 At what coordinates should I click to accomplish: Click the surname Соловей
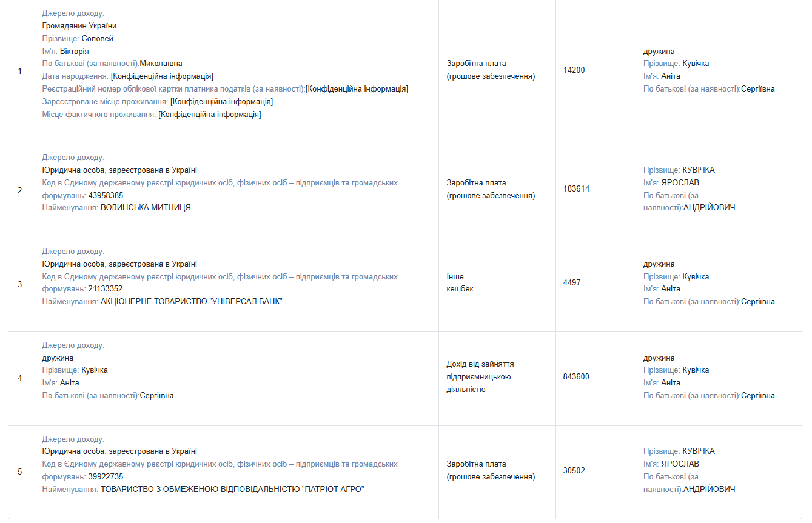coord(97,39)
